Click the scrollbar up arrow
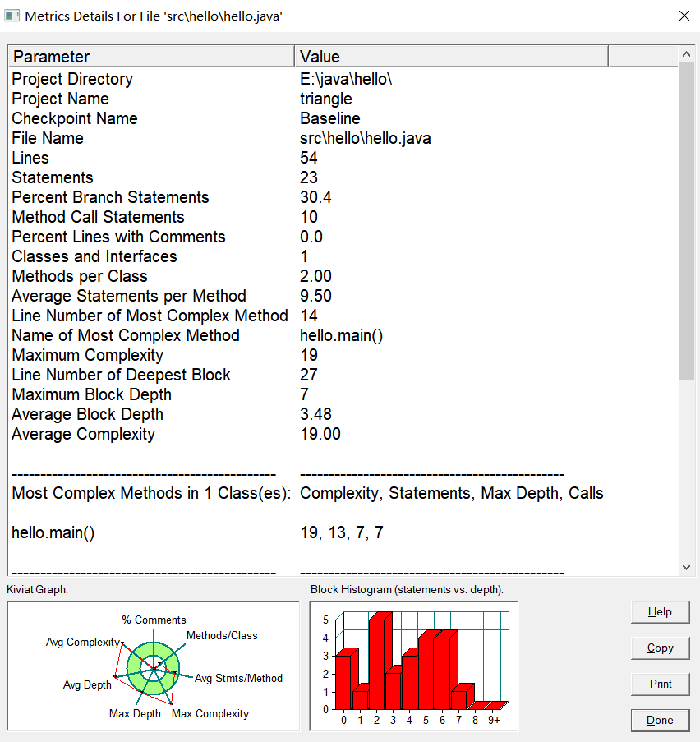 tap(686, 54)
